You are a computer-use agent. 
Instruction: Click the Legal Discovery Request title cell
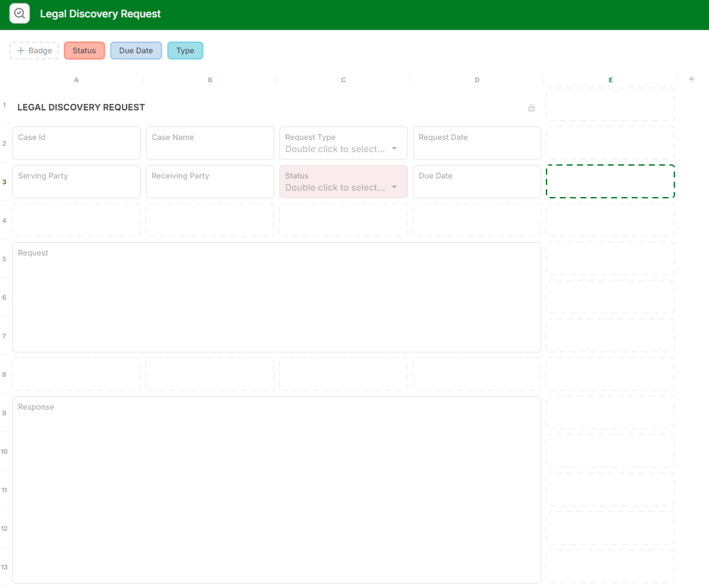pos(82,107)
